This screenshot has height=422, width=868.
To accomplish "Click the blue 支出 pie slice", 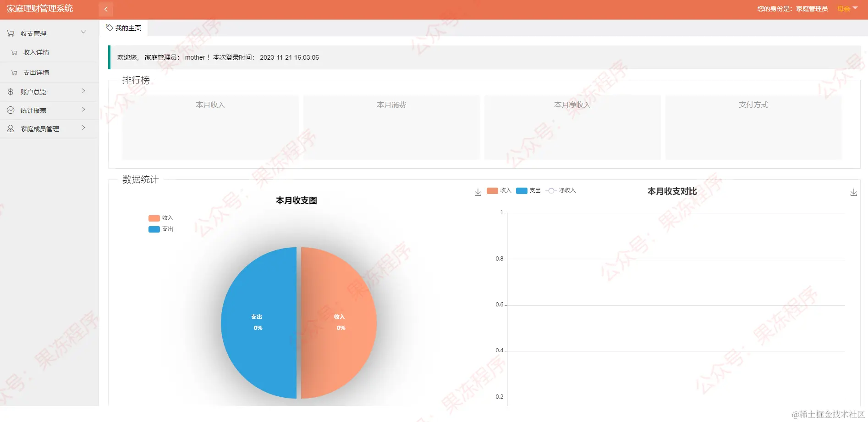I will coord(259,322).
